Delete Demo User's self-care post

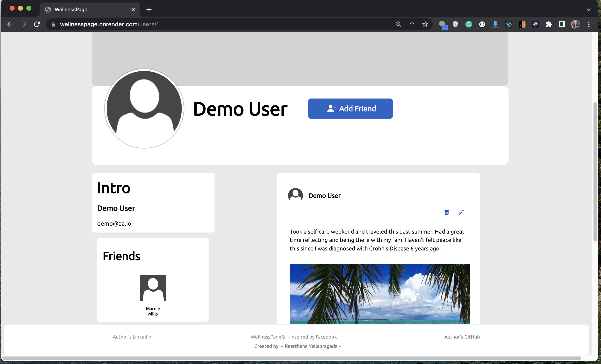click(446, 212)
